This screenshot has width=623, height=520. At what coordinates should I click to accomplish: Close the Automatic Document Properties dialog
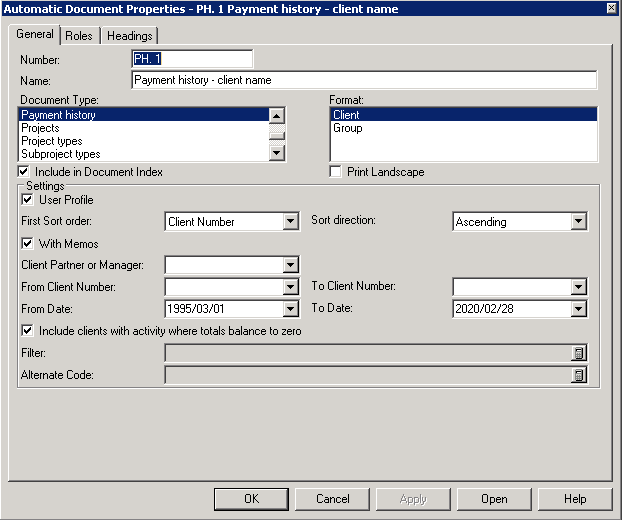pos(611,8)
